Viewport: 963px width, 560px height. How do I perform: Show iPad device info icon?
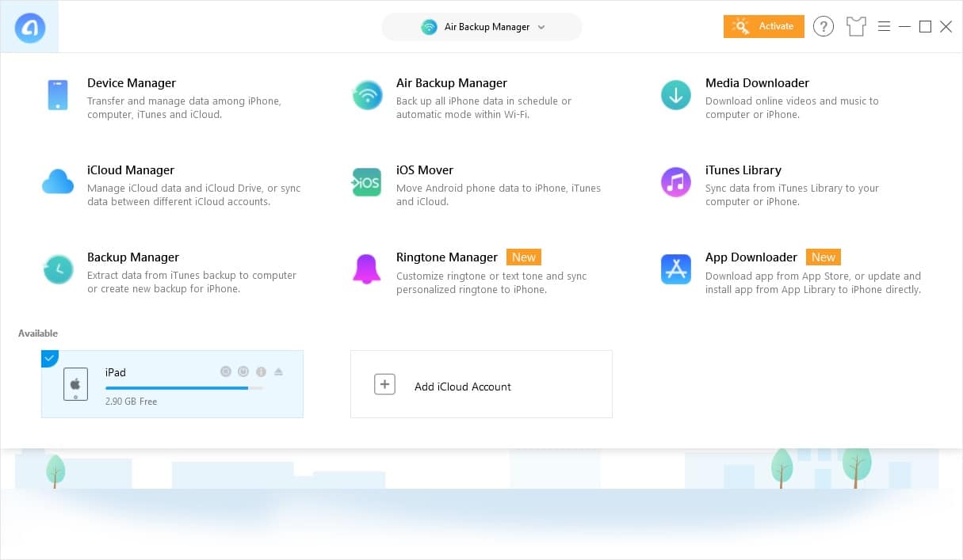261,371
